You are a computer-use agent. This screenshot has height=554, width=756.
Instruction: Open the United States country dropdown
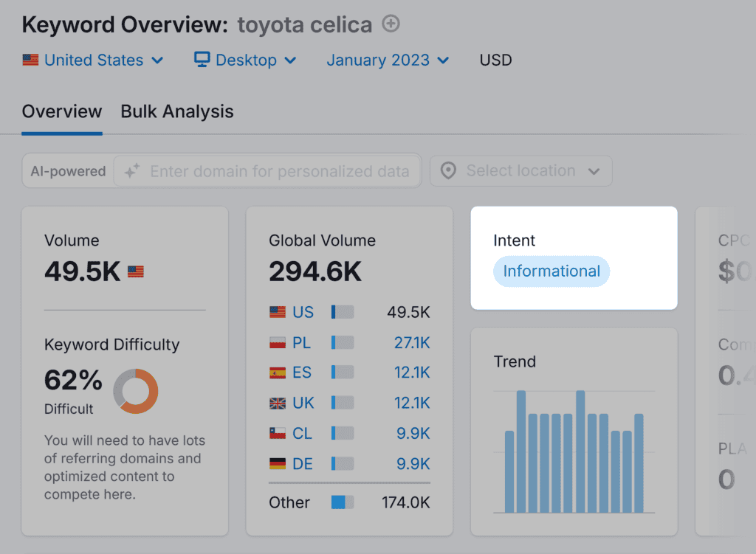93,60
